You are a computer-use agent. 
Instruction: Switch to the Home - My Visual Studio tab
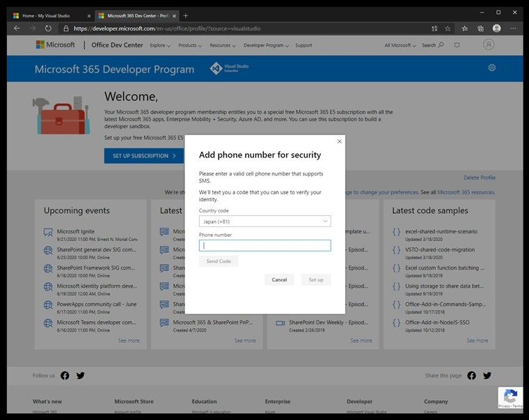47,15
